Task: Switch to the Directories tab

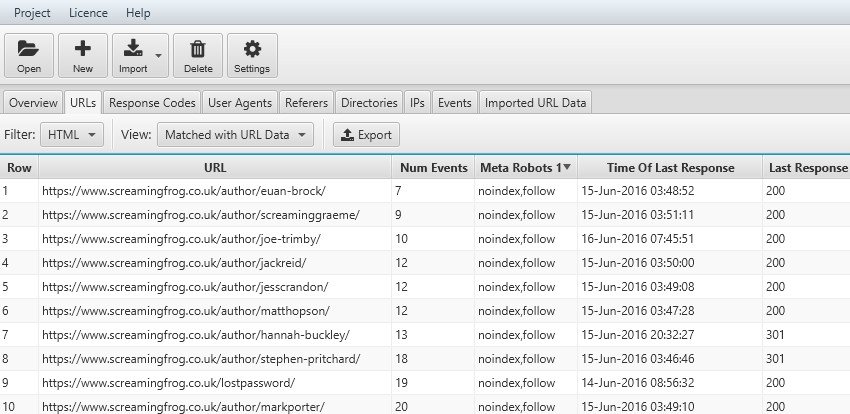Action: (369, 102)
